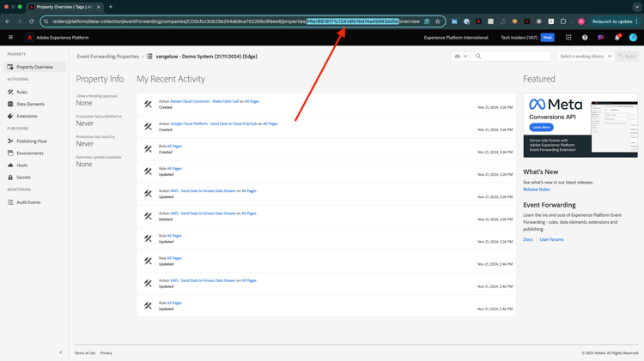Image resolution: width=644 pixels, height=361 pixels.
Task: Open the Release Notes link
Action: [x=537, y=190]
